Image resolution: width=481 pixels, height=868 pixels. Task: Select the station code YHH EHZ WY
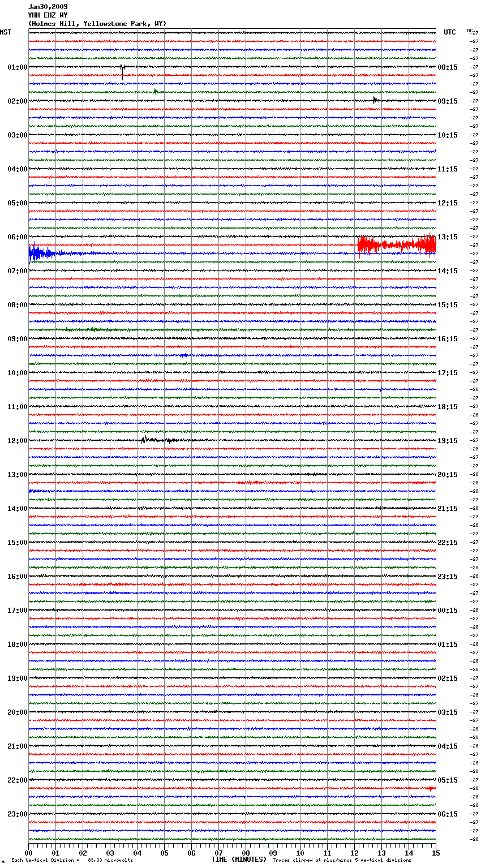(x=48, y=15)
